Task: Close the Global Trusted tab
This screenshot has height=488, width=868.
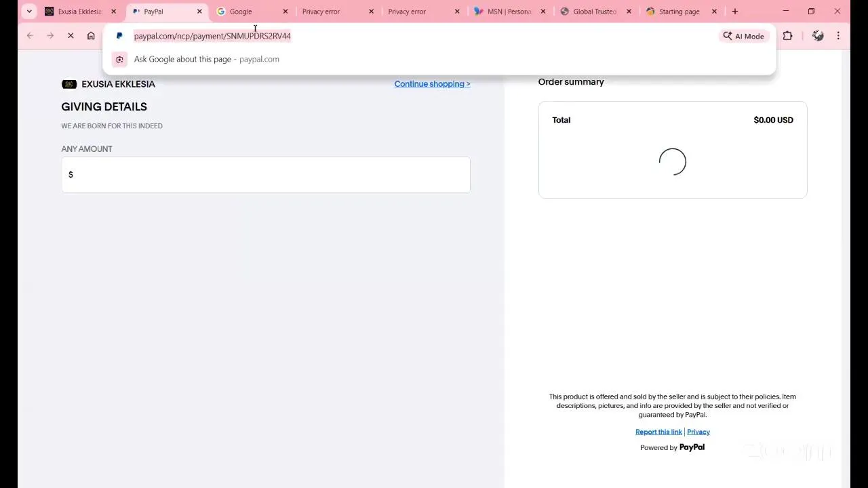Action: click(x=629, y=12)
